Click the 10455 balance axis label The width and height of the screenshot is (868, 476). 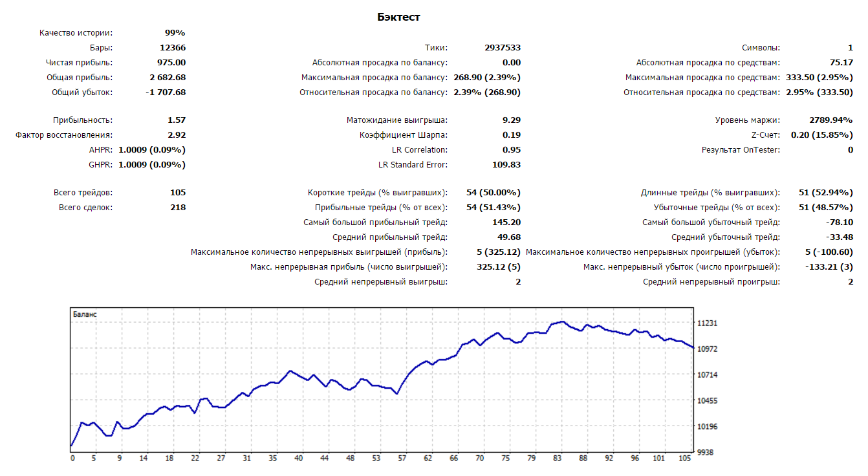click(707, 401)
